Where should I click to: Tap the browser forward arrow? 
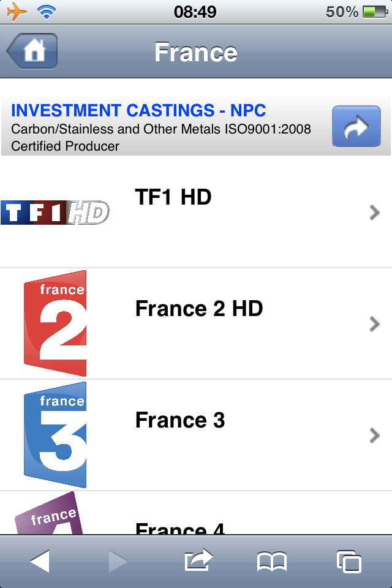[x=118, y=560]
